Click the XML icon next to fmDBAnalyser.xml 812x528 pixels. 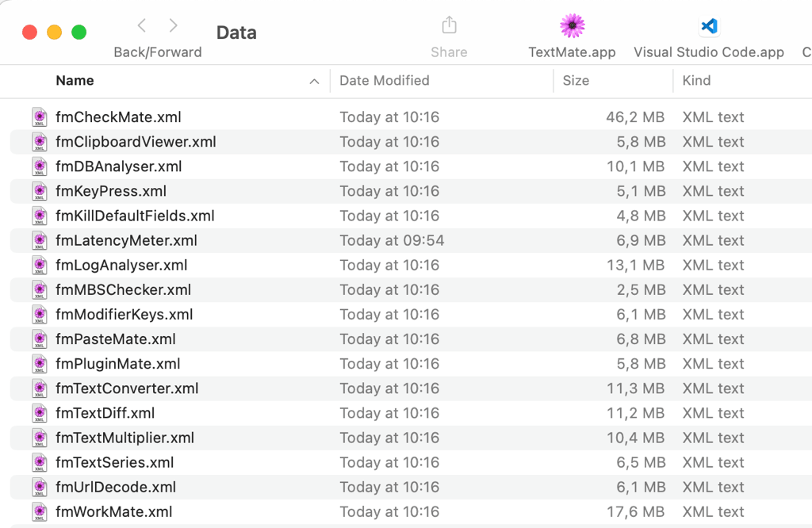tap(40, 166)
